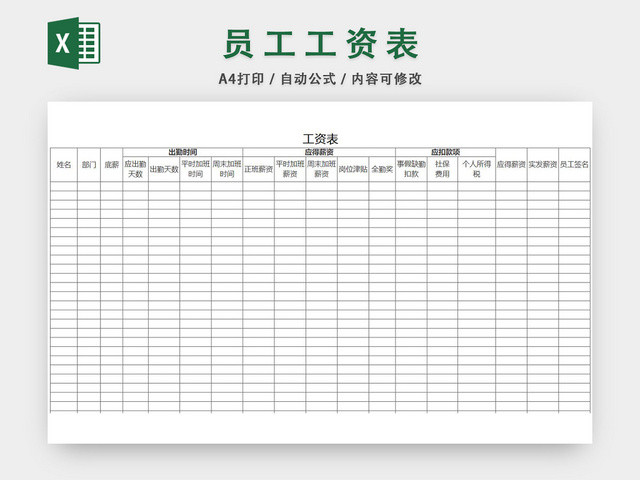
Task: Select the '平时加班时间' column header
Action: click(x=196, y=169)
